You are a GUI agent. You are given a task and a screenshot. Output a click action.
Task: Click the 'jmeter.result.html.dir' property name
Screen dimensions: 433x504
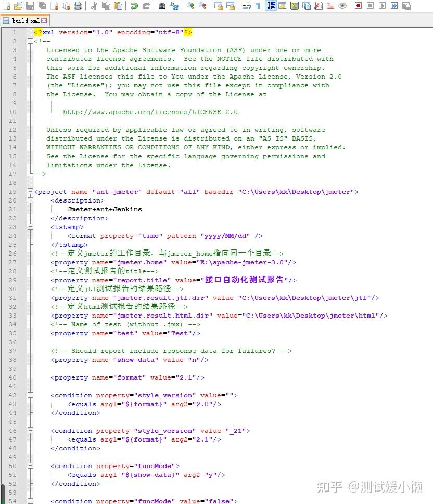tap(162, 316)
